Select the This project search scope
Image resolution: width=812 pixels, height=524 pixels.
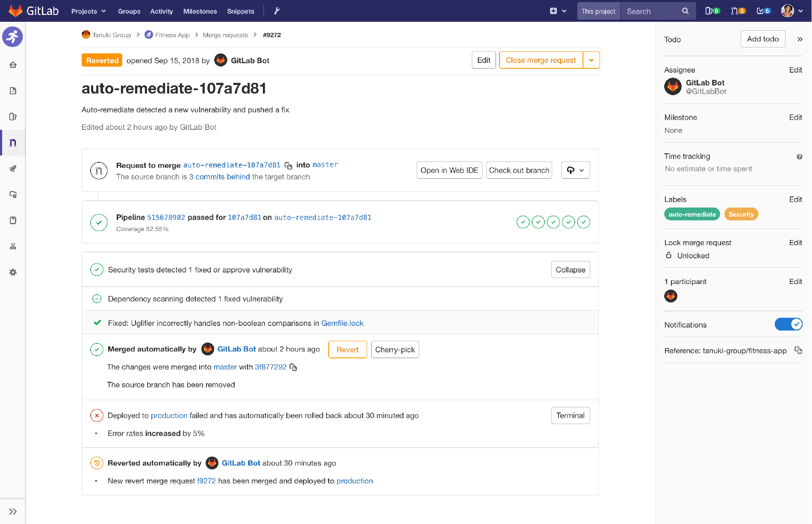pyautogui.click(x=598, y=11)
